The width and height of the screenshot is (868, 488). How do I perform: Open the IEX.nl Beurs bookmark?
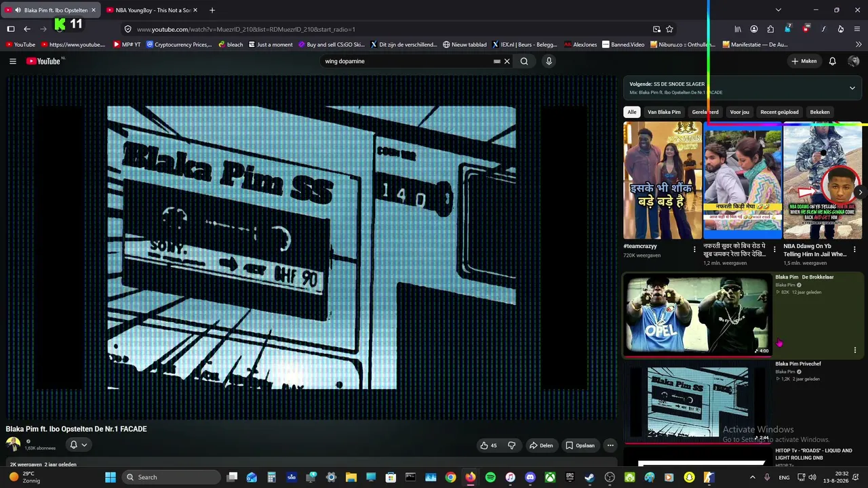pyautogui.click(x=524, y=45)
